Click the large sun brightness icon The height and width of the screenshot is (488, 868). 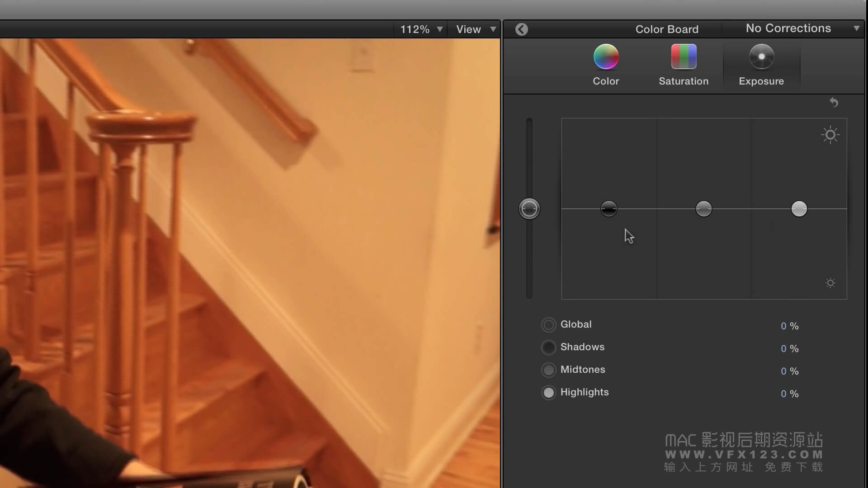(830, 135)
